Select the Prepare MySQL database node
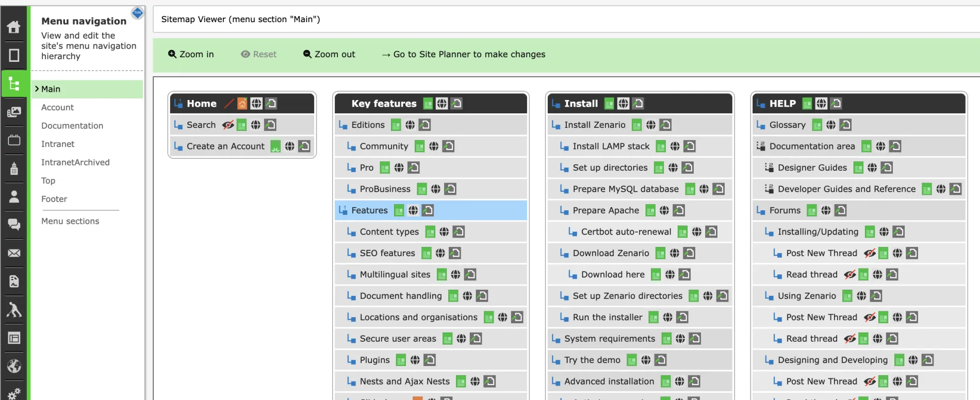 pyautogui.click(x=626, y=189)
